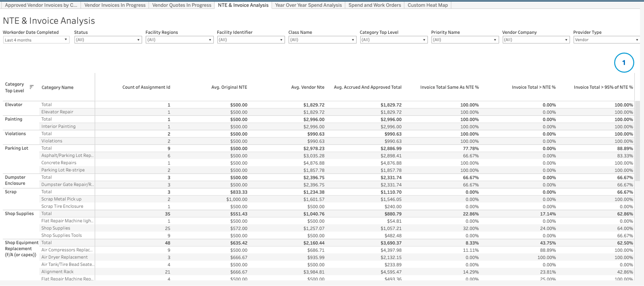This screenshot has height=286, width=644.
Task: Open the Class Name filter dropdown
Action: pos(322,40)
